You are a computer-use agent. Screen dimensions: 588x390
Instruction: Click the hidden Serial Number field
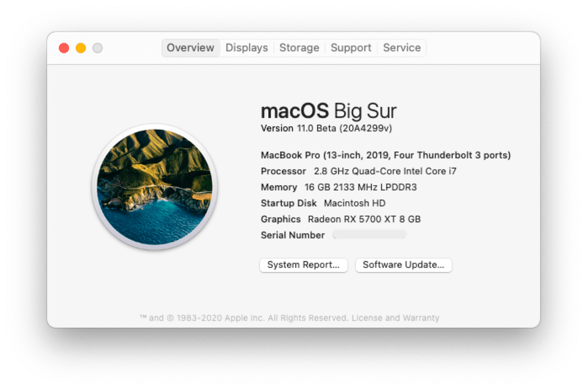tap(369, 235)
